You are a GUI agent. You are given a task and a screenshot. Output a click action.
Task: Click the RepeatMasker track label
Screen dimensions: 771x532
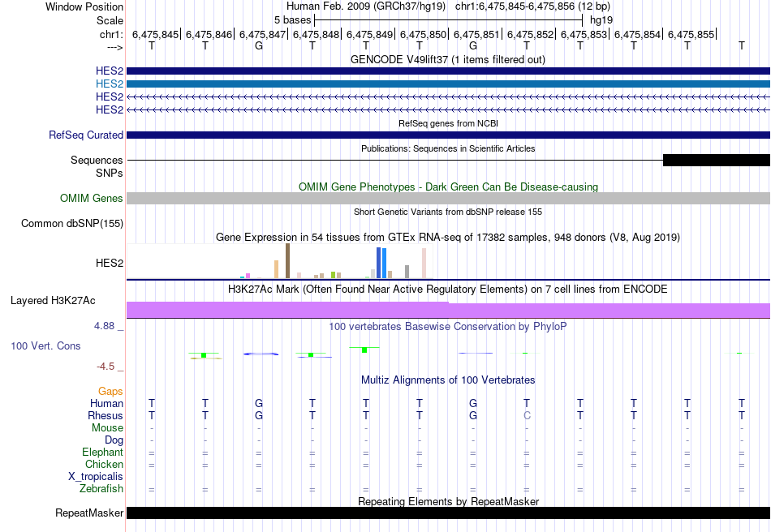click(x=89, y=513)
